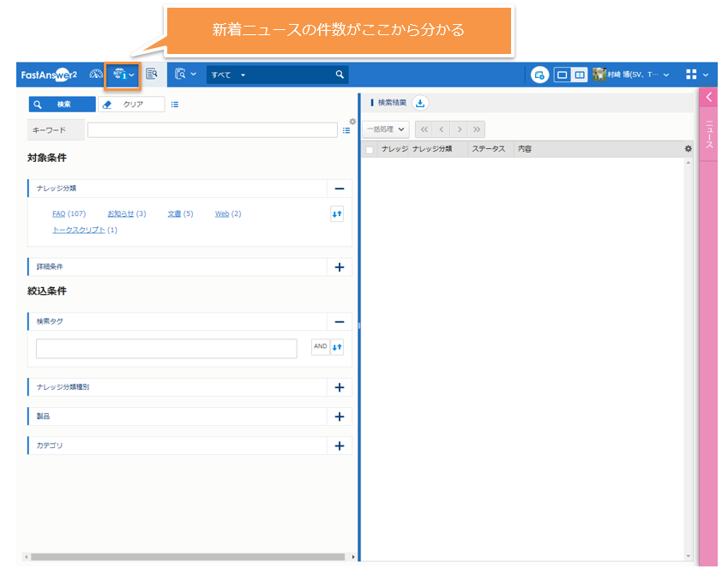Image resolution: width=728 pixels, height=581 pixels.
Task: Download the search results list
Action: [x=420, y=103]
